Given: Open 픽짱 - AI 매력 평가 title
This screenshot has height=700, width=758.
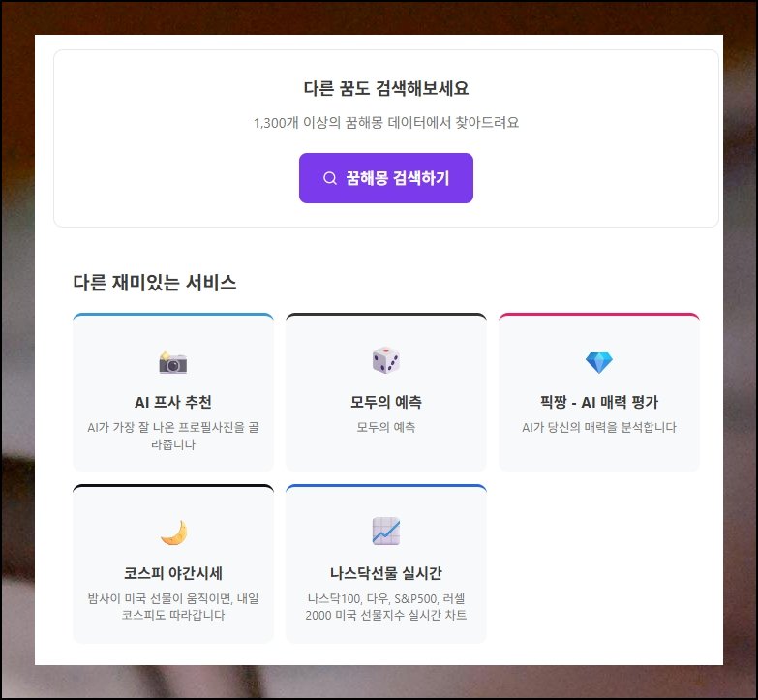Looking at the screenshot, I should pos(599,402).
